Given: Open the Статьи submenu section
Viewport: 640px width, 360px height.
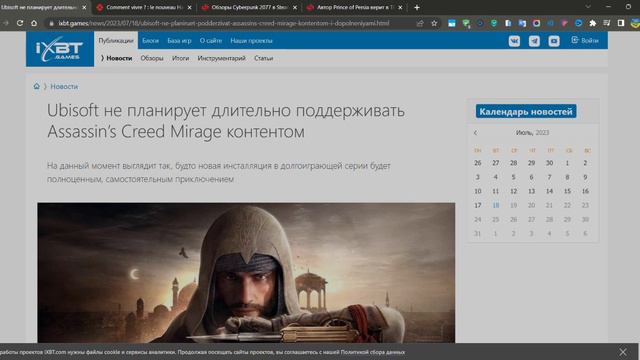Looking at the screenshot, I should (x=264, y=58).
